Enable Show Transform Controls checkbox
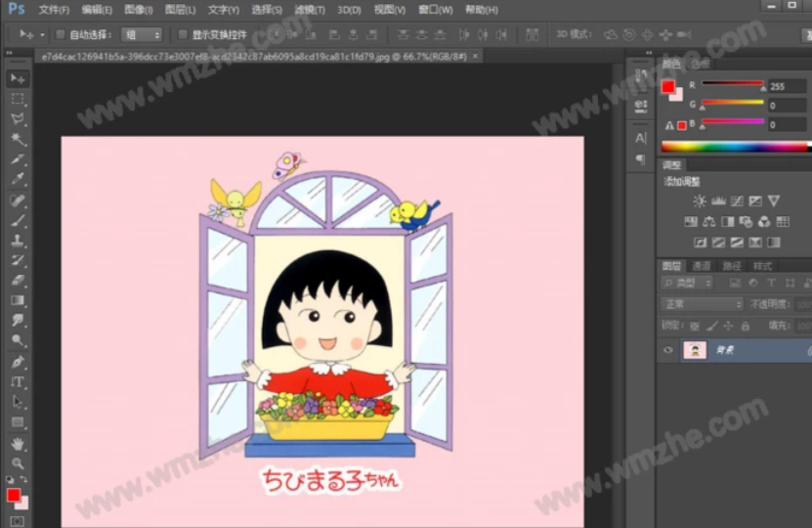Screen dimensions: 812x528 [183, 35]
